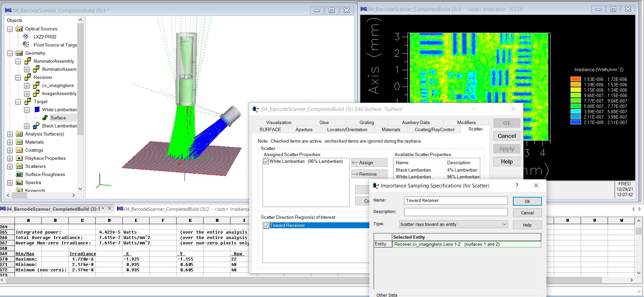Uncheck the White Lambertian assigned scatter property
This screenshot has width=644, height=297.
(x=266, y=161)
